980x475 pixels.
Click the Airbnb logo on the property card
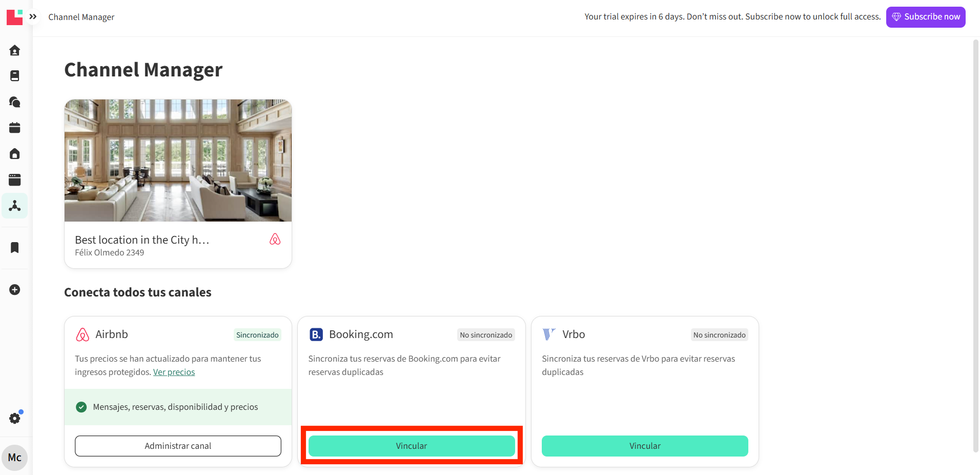coord(275,240)
